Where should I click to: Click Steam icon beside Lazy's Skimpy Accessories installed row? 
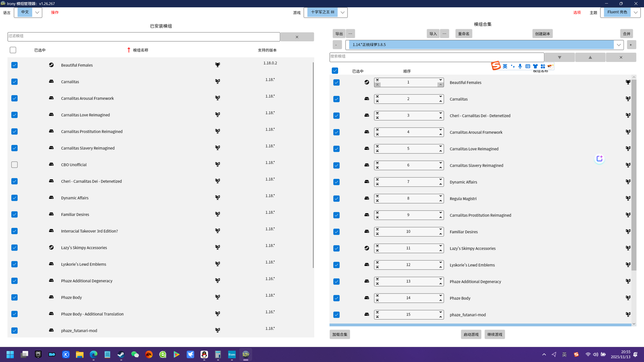click(51, 247)
